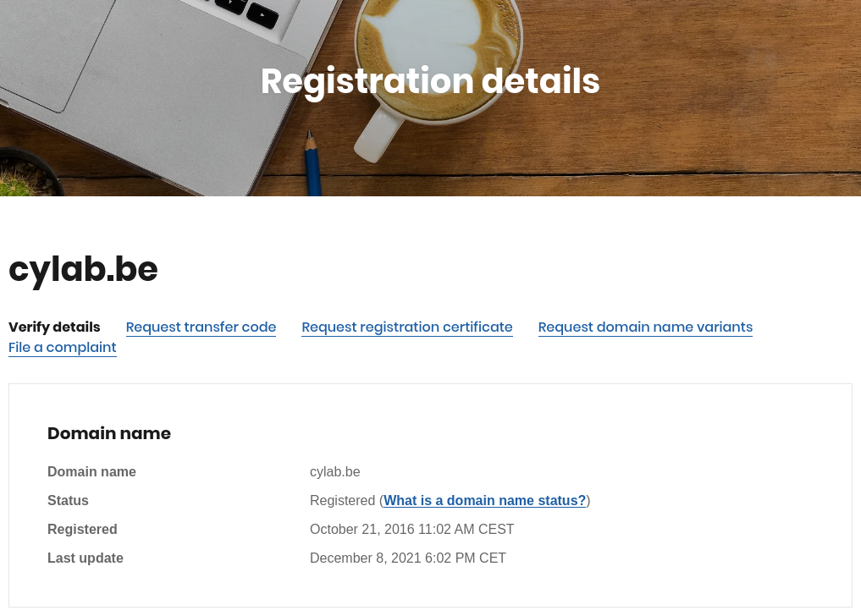The height and width of the screenshot is (616, 861).
Task: Click the large cylab.be page heading
Action: [x=84, y=270]
